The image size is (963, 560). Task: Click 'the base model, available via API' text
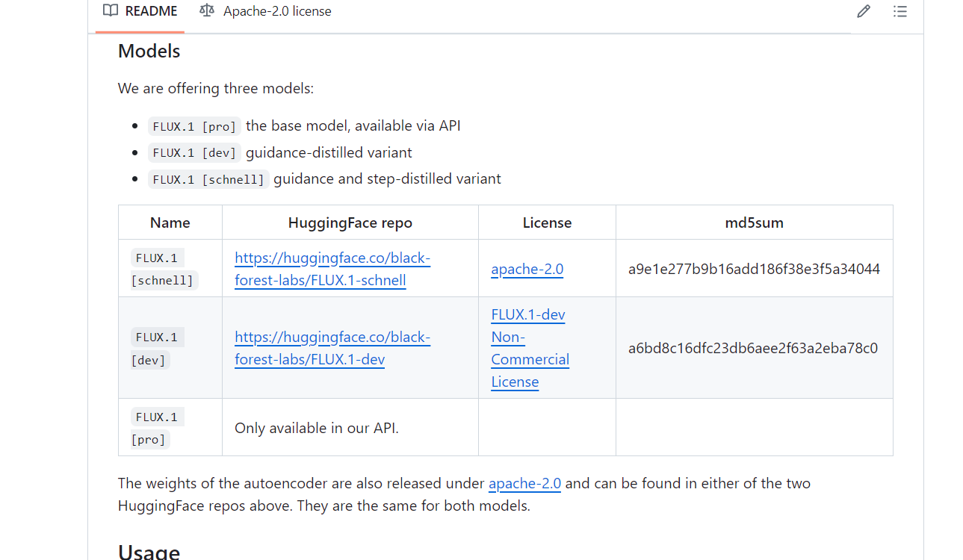[x=353, y=125]
